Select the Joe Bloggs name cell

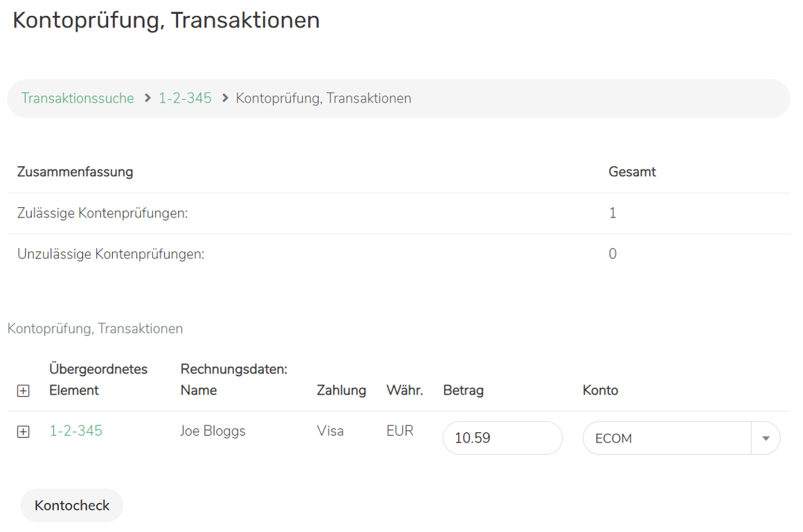click(x=213, y=431)
